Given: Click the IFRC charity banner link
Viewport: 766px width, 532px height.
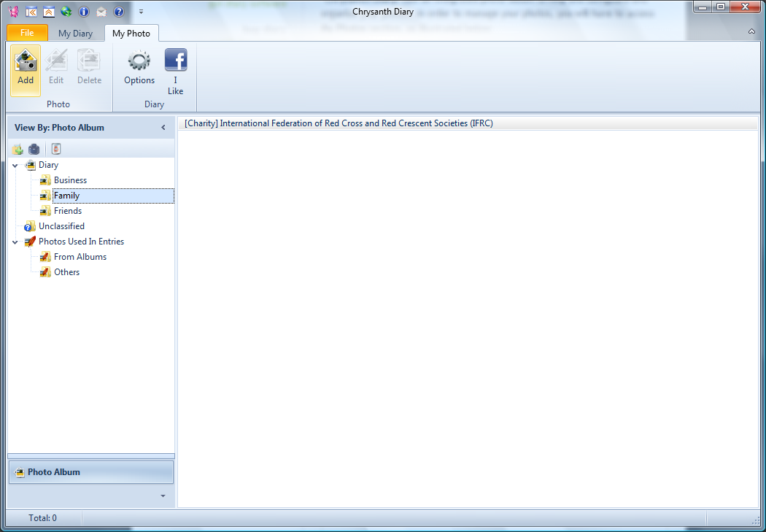Looking at the screenshot, I should click(338, 123).
